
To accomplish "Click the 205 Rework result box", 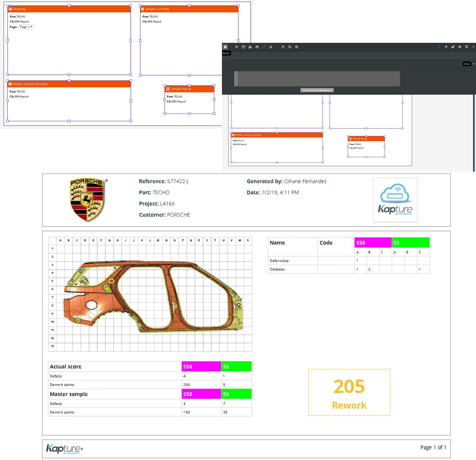I will [x=349, y=392].
